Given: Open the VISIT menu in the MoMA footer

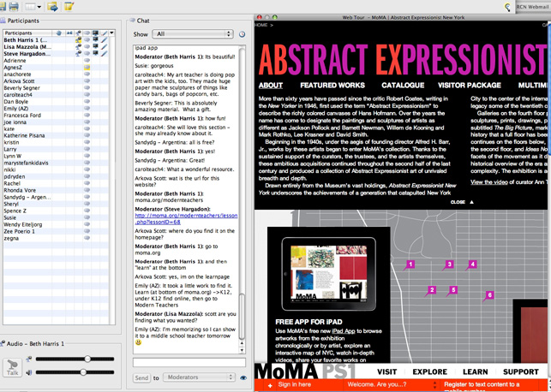Looking at the screenshot, I should [386, 371].
